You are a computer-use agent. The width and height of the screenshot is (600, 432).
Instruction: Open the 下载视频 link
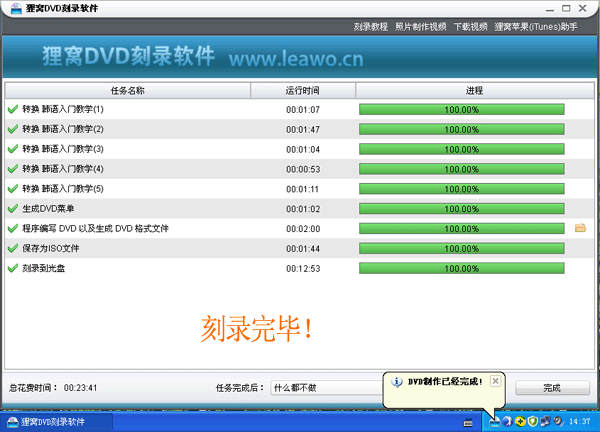(470, 27)
